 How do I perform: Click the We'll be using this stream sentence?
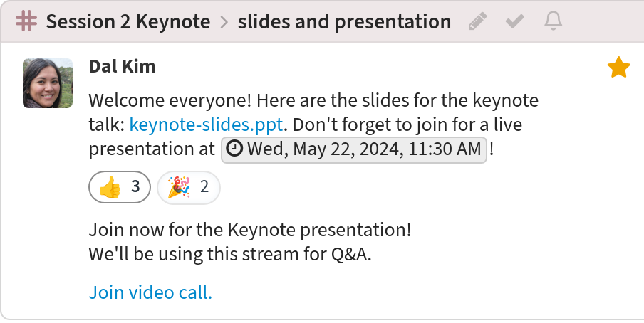click(x=230, y=254)
